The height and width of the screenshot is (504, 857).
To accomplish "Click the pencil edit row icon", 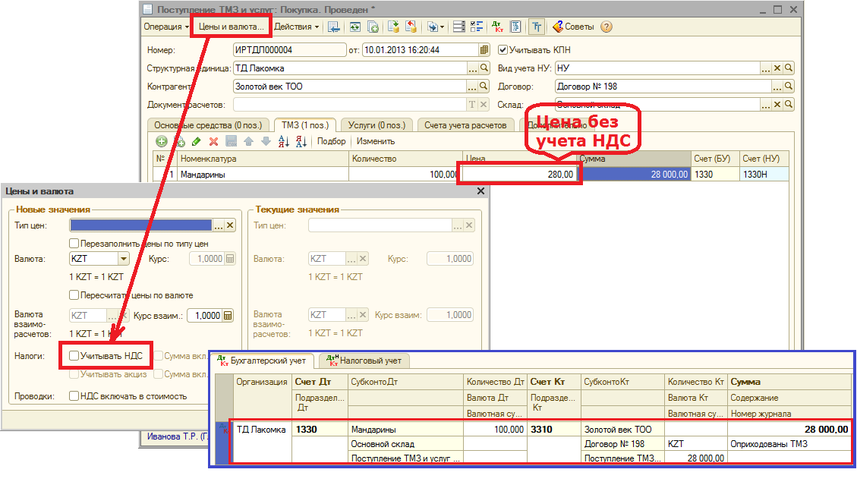I will tap(196, 141).
